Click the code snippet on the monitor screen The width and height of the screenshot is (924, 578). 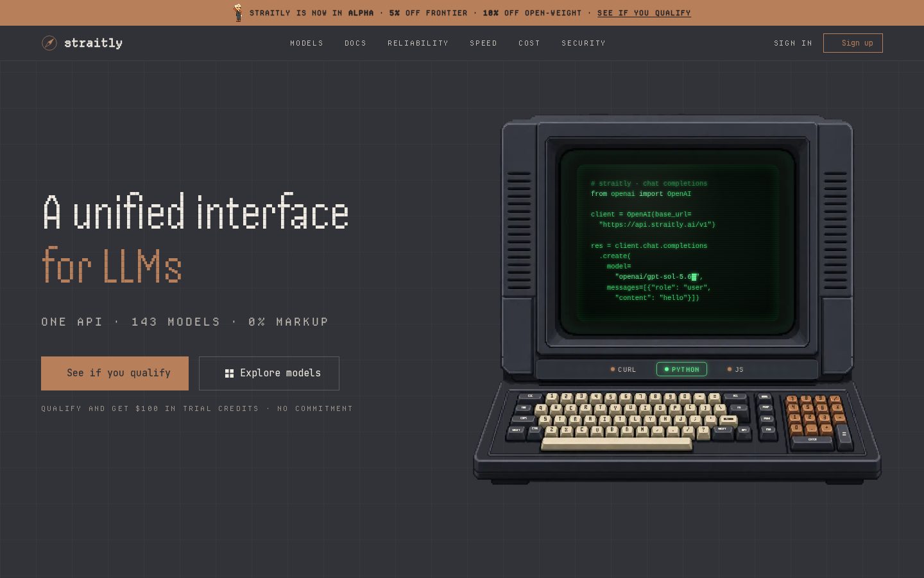(x=653, y=240)
